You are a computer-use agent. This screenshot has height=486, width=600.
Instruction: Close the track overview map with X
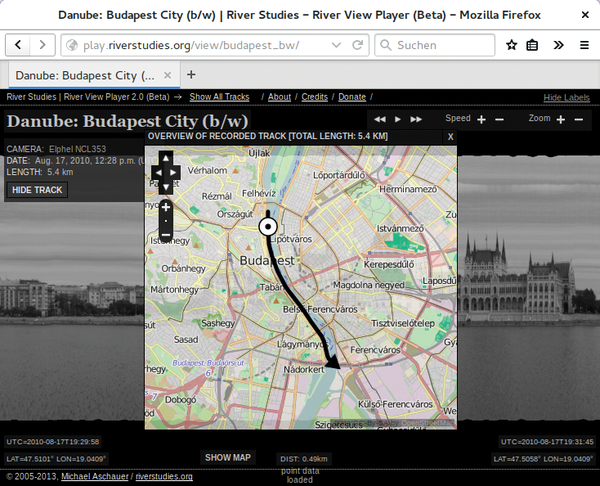450,137
